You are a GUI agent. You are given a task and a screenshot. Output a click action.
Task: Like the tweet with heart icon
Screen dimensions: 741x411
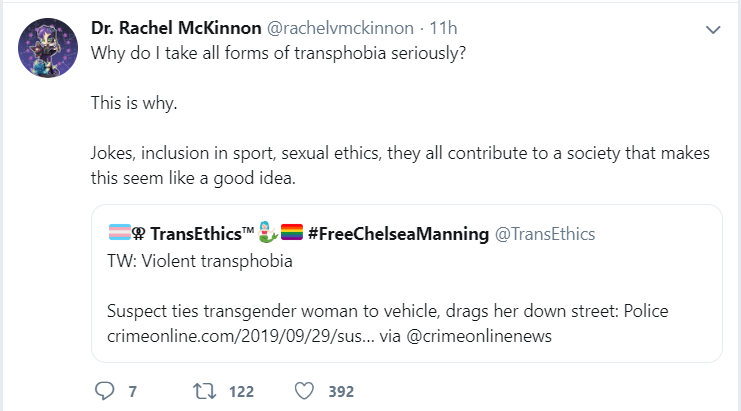coord(304,391)
